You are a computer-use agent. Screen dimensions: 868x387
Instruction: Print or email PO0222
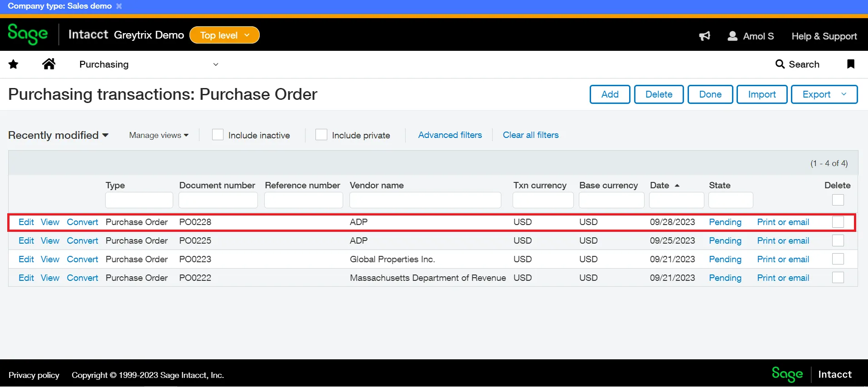click(783, 278)
